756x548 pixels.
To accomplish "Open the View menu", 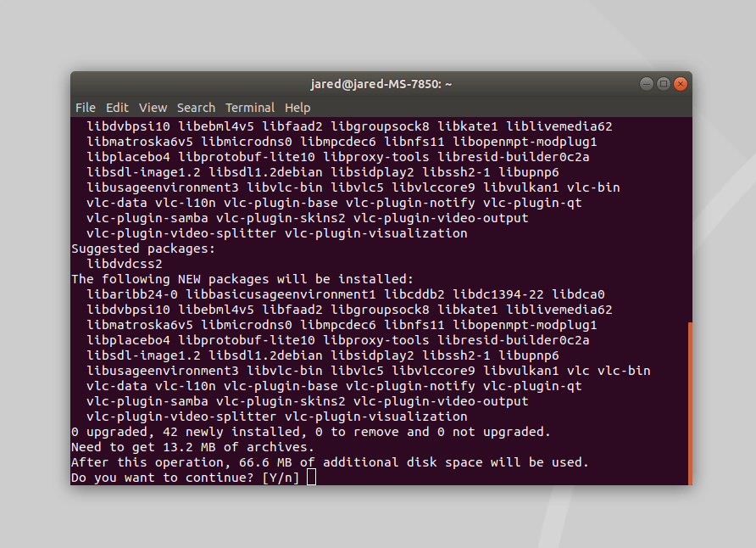I will (153, 108).
